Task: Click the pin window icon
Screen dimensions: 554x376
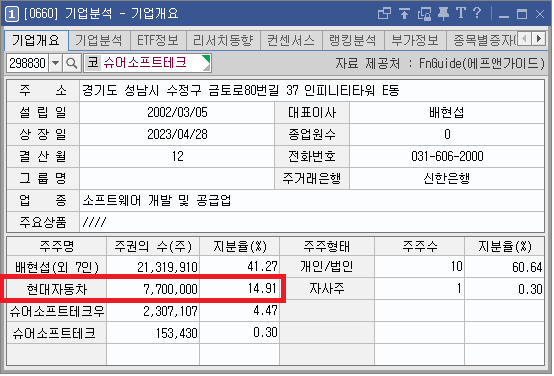Action: [443, 13]
